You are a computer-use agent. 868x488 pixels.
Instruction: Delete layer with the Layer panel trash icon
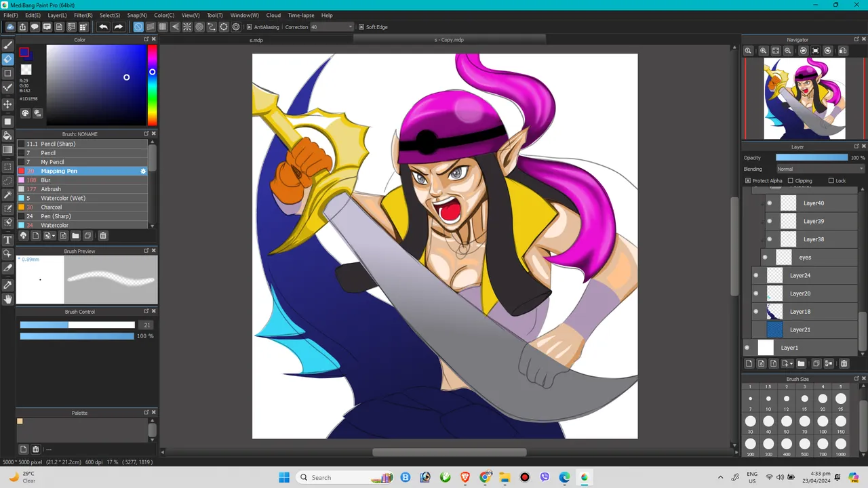(x=844, y=364)
